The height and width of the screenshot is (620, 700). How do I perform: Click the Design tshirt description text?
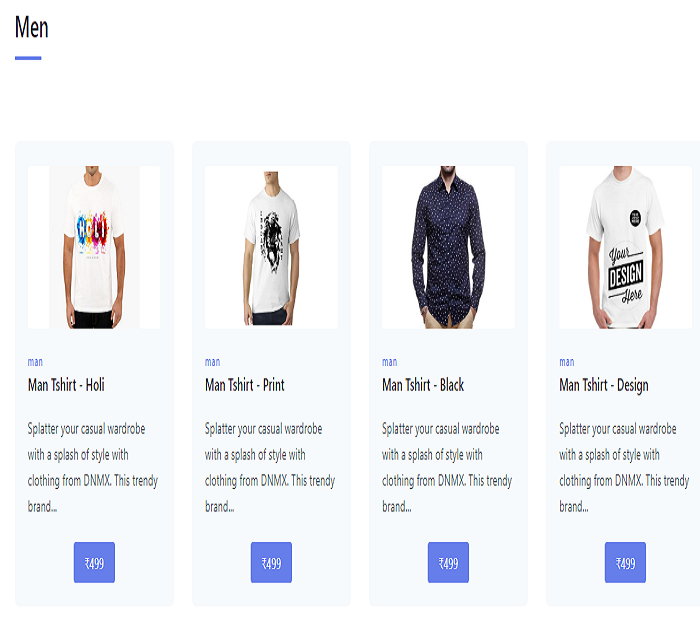pos(625,467)
